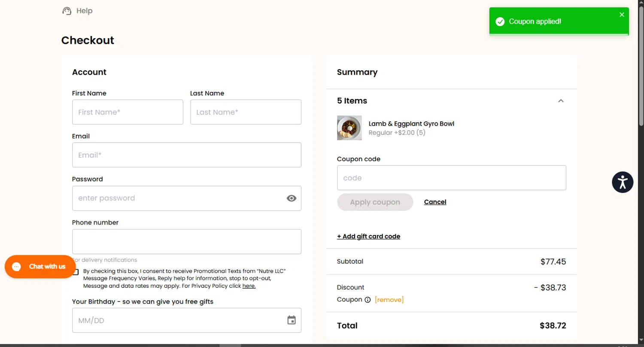
Task: Click the Phone number field
Action: click(x=187, y=241)
